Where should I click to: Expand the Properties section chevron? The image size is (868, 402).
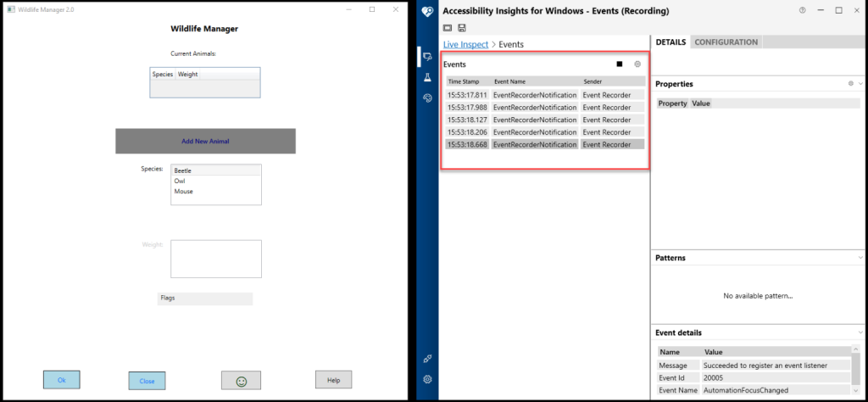pos(860,84)
